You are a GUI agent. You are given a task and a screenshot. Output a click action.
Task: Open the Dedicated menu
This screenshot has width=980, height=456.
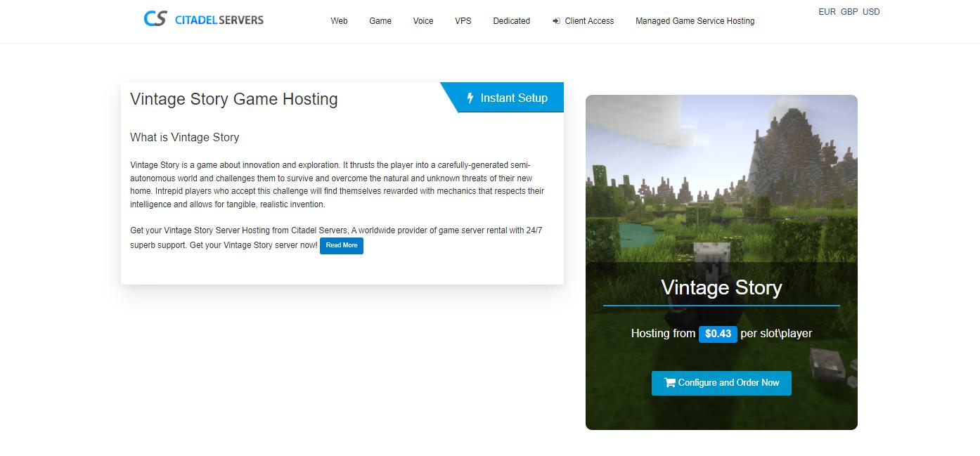pos(512,21)
